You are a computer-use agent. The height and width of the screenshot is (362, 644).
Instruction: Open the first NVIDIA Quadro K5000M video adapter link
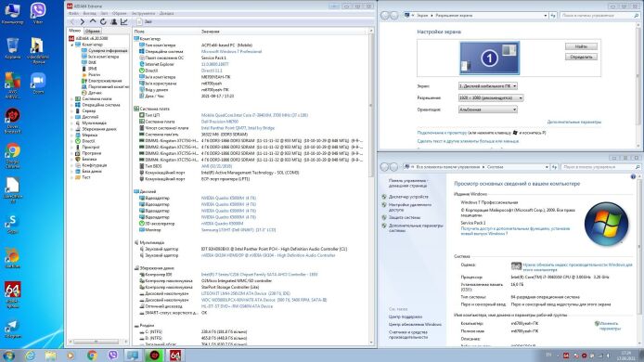(228, 198)
